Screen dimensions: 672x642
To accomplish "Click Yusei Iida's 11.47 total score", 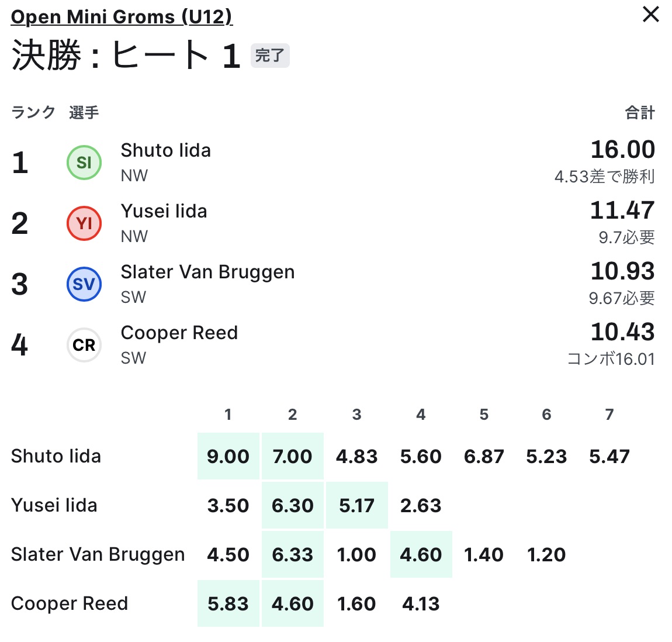I will click(622, 210).
